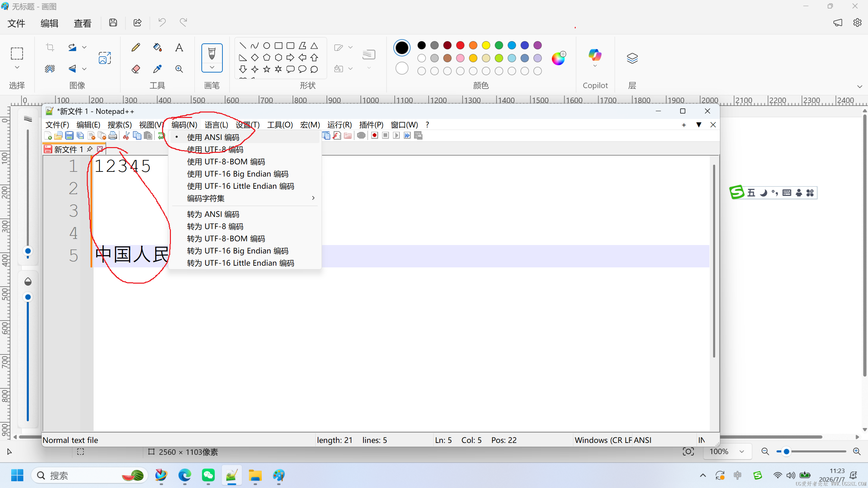868x488 pixels.
Task: Select the Fill bucket tool in Paint
Action: [x=157, y=47]
